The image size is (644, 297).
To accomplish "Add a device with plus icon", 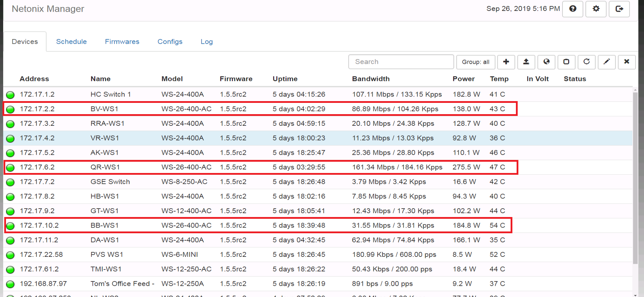I will point(506,62).
